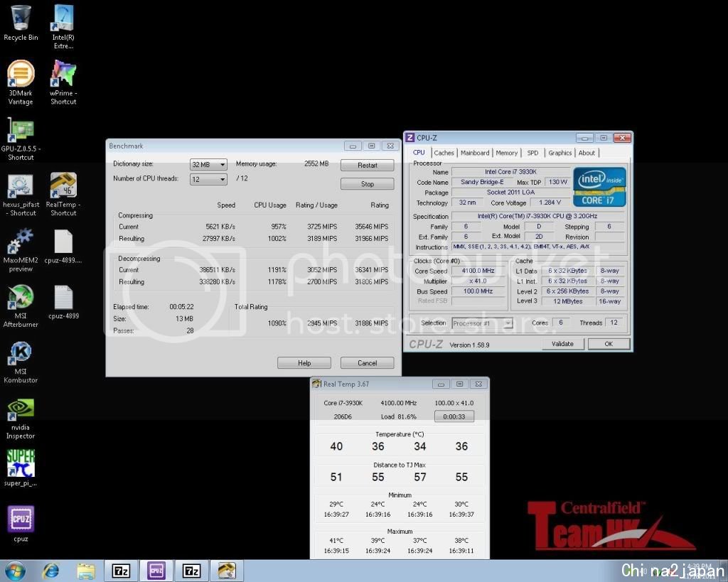Viewport: 728px width, 582px height.
Task: Switch to Real Temp via its taskbar button
Action: (227, 571)
